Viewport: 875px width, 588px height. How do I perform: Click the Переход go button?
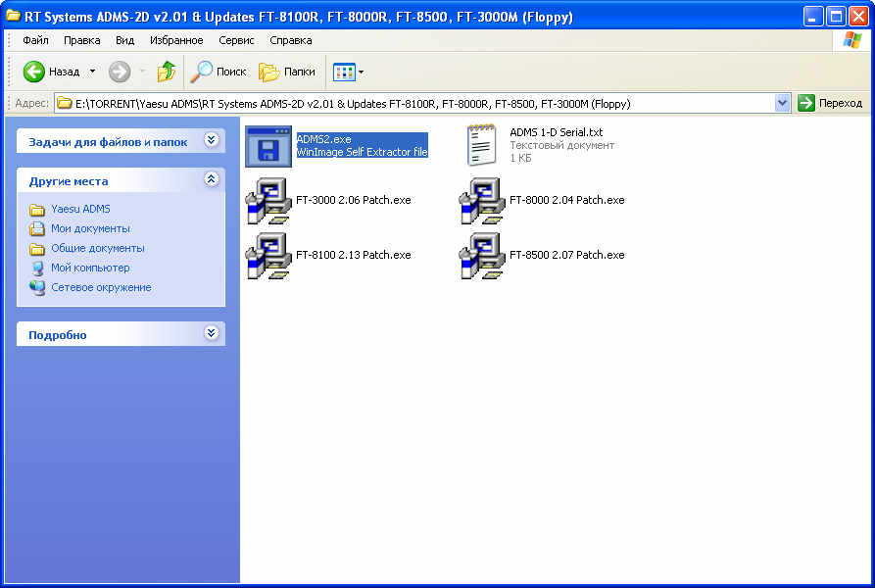(830, 103)
